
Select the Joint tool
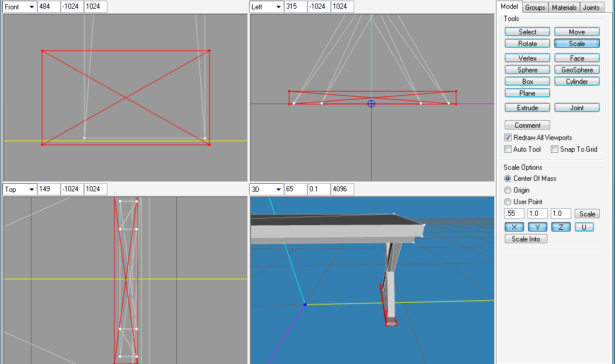pos(576,108)
